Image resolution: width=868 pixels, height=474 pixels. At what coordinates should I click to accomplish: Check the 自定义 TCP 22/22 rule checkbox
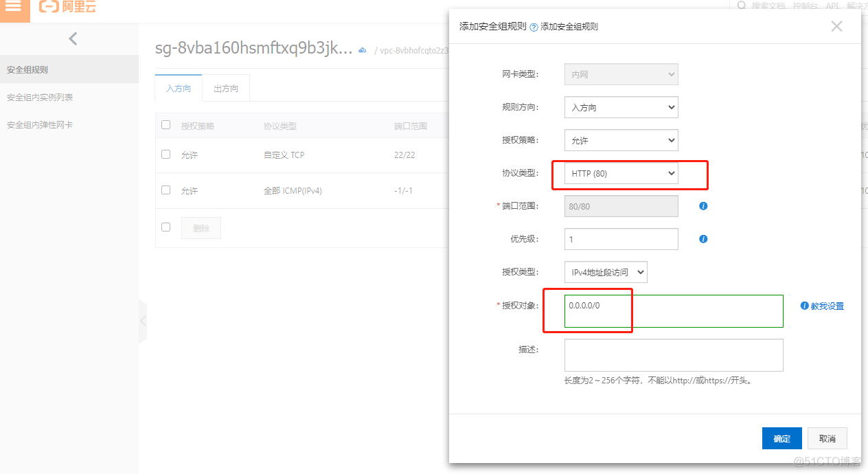(165, 155)
